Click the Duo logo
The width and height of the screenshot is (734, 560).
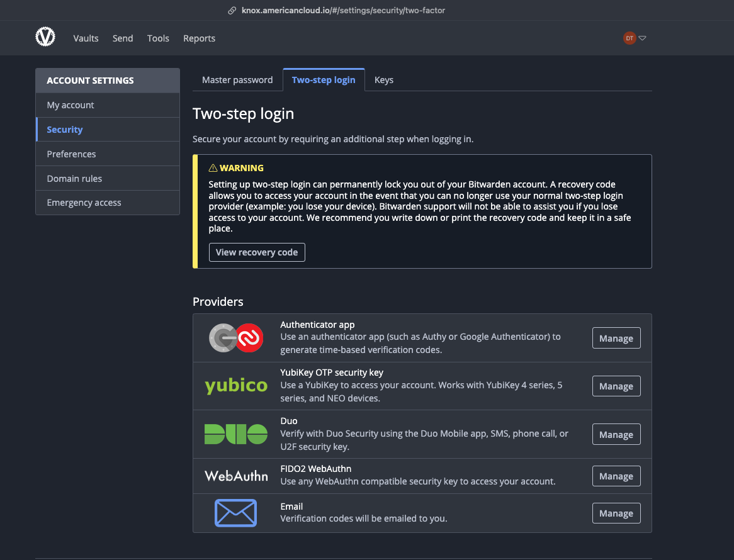coord(236,434)
